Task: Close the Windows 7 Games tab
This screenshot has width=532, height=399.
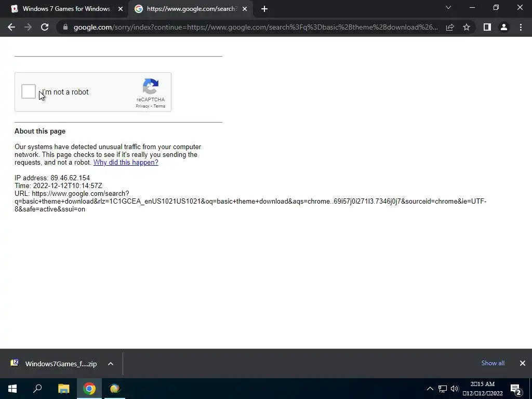Action: tap(121, 9)
